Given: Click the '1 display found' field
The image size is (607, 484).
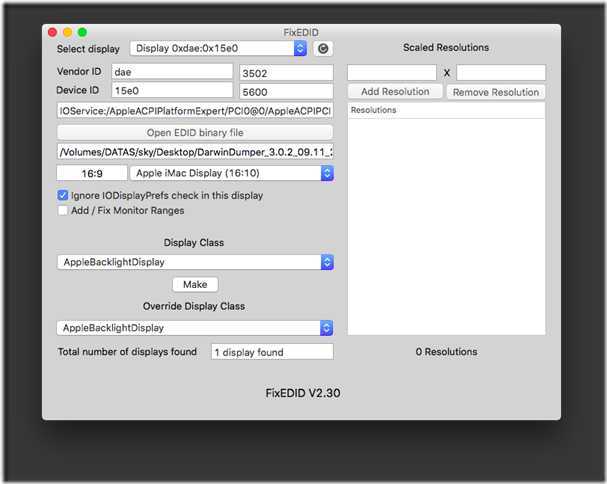Looking at the screenshot, I should pos(272,352).
